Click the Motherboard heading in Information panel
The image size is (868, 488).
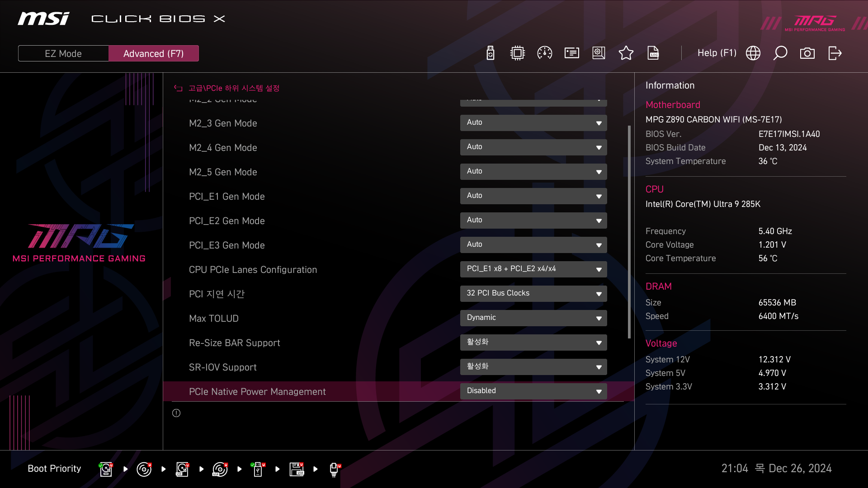pyautogui.click(x=673, y=105)
